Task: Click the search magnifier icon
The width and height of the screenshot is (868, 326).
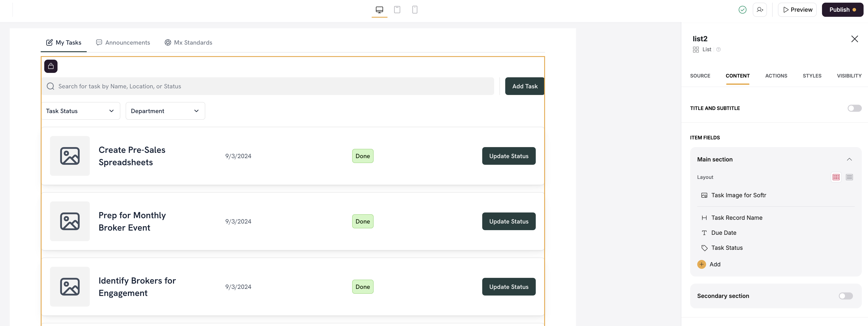Action: [x=50, y=86]
